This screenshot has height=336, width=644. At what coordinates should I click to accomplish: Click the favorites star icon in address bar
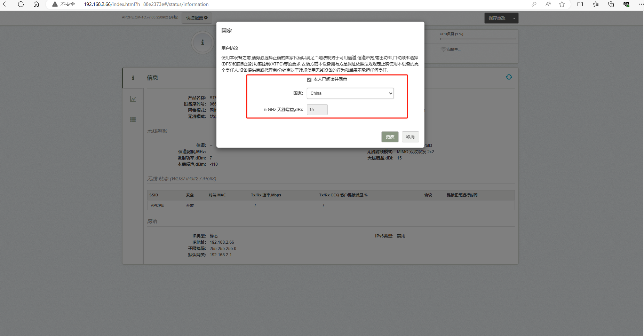click(x=562, y=4)
